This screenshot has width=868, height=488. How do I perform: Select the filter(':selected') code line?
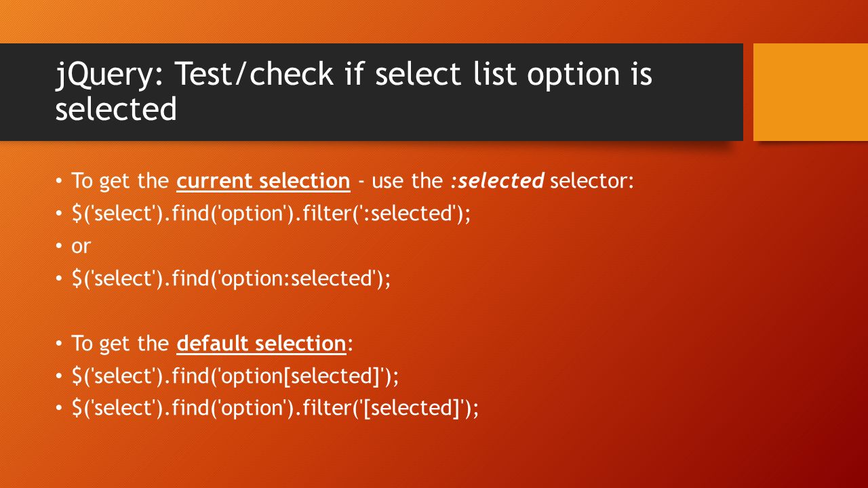pyautogui.click(x=271, y=213)
